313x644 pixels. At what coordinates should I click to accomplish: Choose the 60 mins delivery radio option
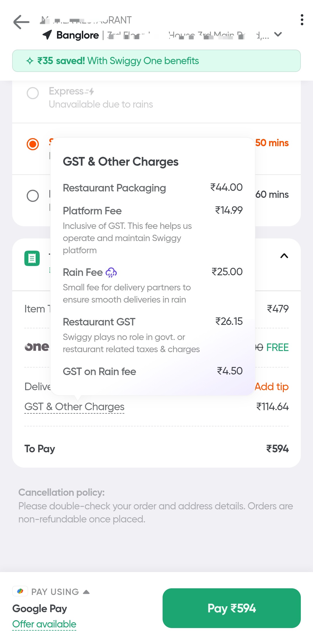(x=33, y=196)
